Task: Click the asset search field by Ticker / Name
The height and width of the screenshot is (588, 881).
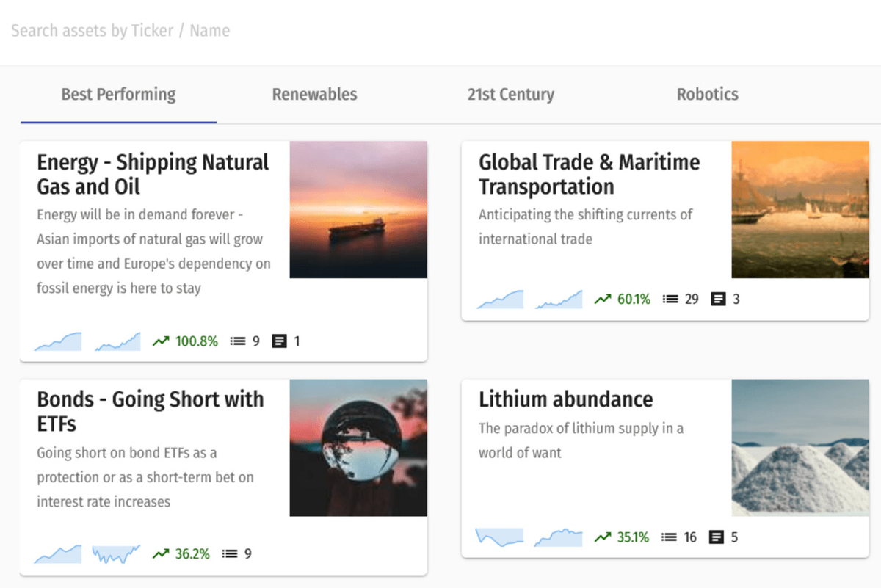Action: click(x=440, y=31)
